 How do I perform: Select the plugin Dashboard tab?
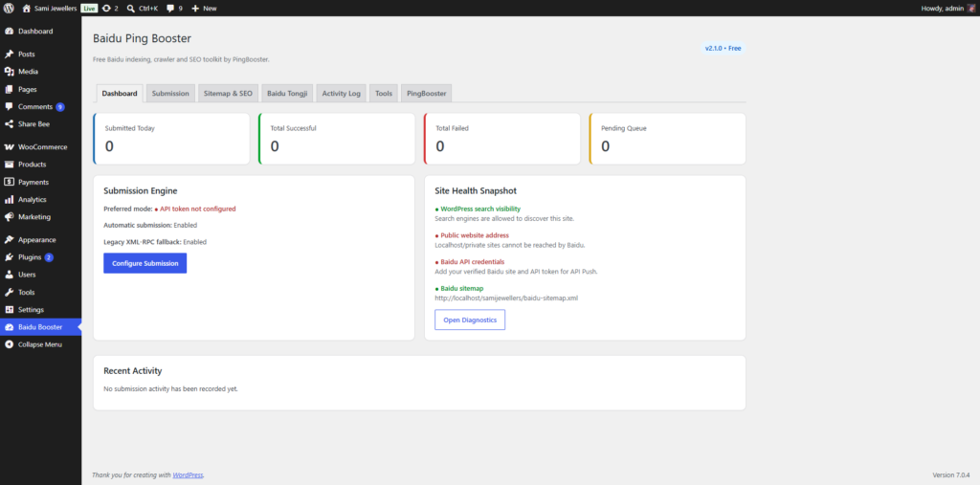coord(120,93)
